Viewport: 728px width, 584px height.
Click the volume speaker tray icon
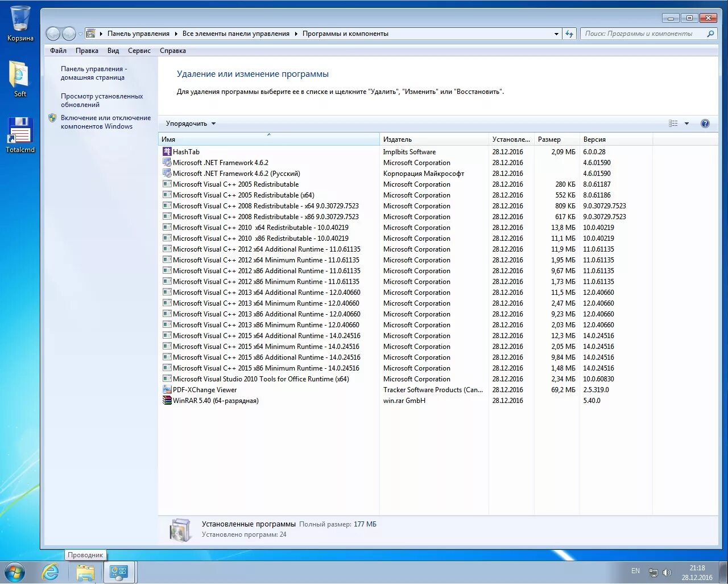click(667, 573)
